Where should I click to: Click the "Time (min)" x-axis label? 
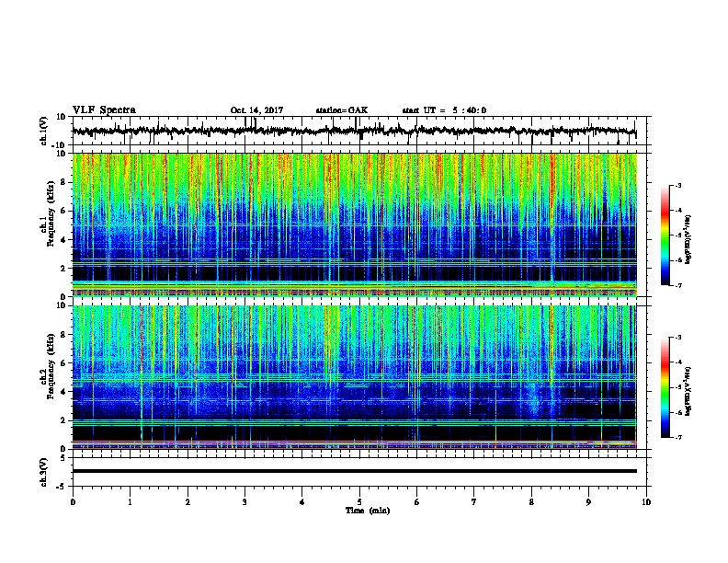click(368, 511)
